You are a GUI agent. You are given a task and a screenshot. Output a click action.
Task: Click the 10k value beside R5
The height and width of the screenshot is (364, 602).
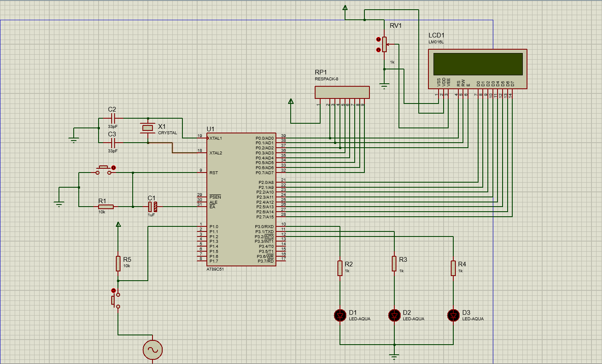127,266
